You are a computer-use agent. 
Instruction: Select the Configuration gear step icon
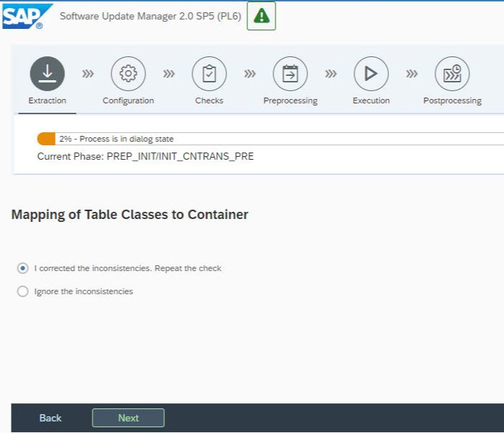click(x=128, y=74)
